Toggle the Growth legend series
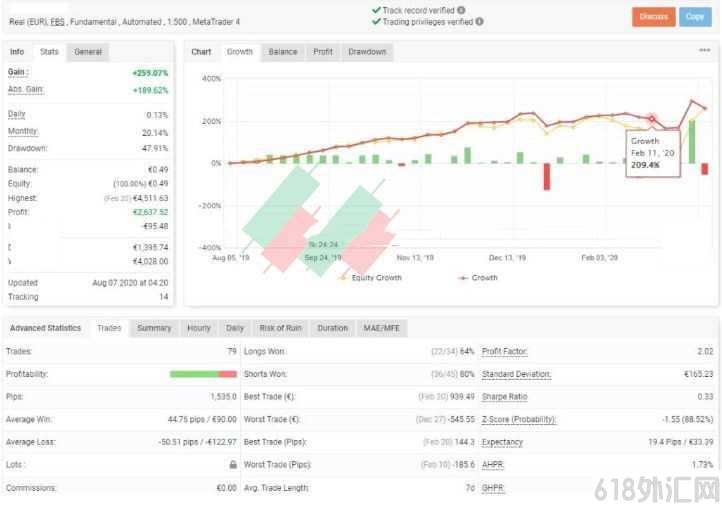This screenshot has height=509, width=722. point(478,278)
